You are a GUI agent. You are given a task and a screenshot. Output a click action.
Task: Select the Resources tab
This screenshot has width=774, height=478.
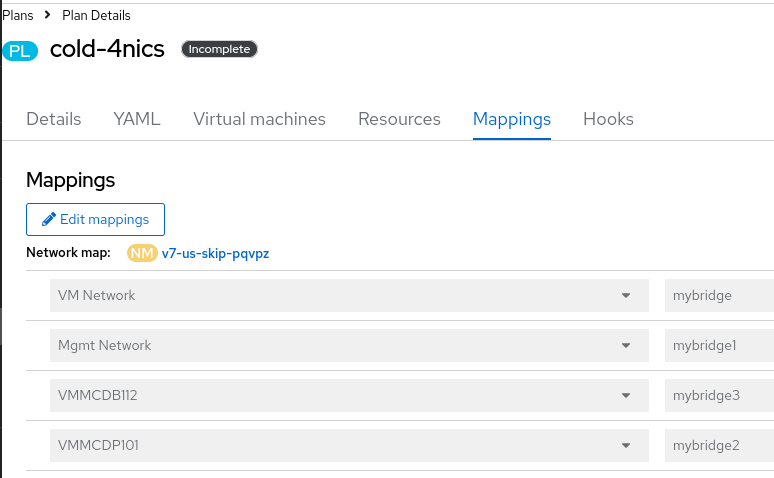tap(399, 119)
